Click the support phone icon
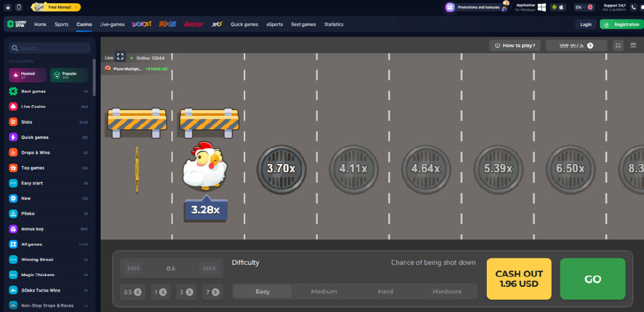The height and width of the screenshot is (312, 644). click(x=634, y=7)
